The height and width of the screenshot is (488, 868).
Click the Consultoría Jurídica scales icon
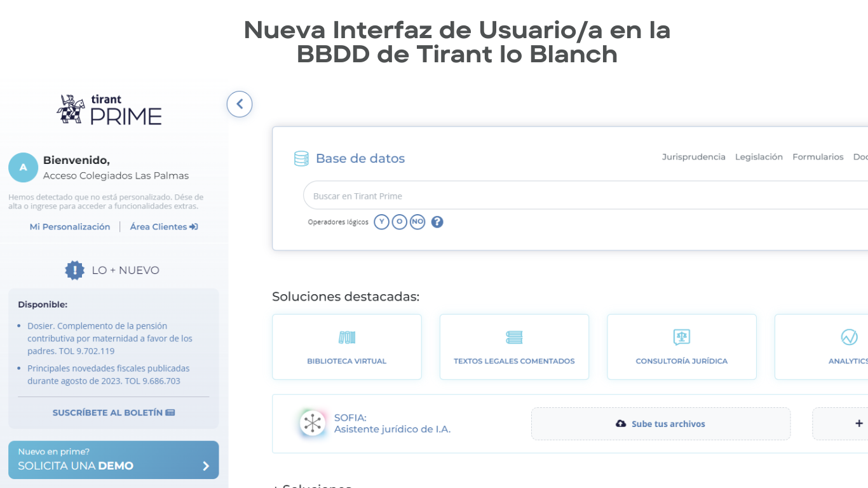[x=682, y=337]
